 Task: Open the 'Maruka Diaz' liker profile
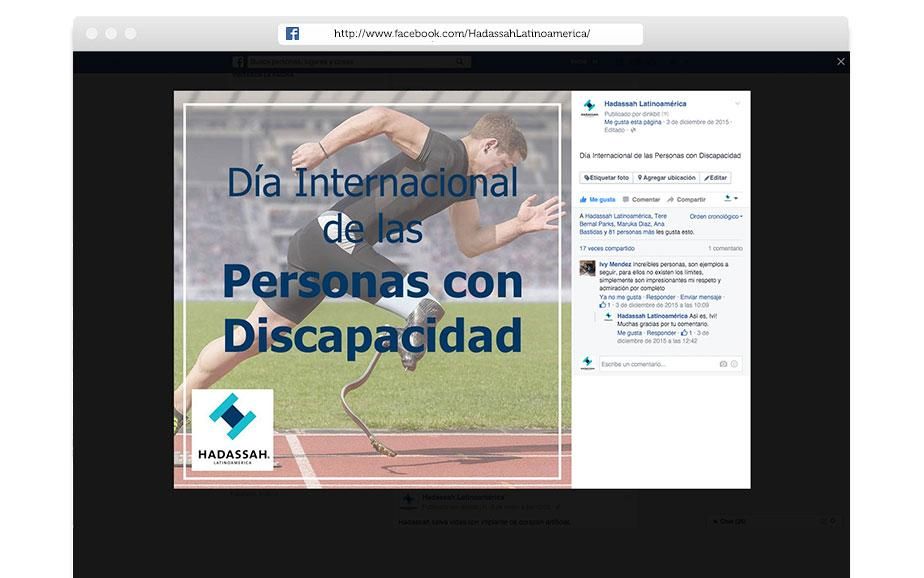coord(633,224)
